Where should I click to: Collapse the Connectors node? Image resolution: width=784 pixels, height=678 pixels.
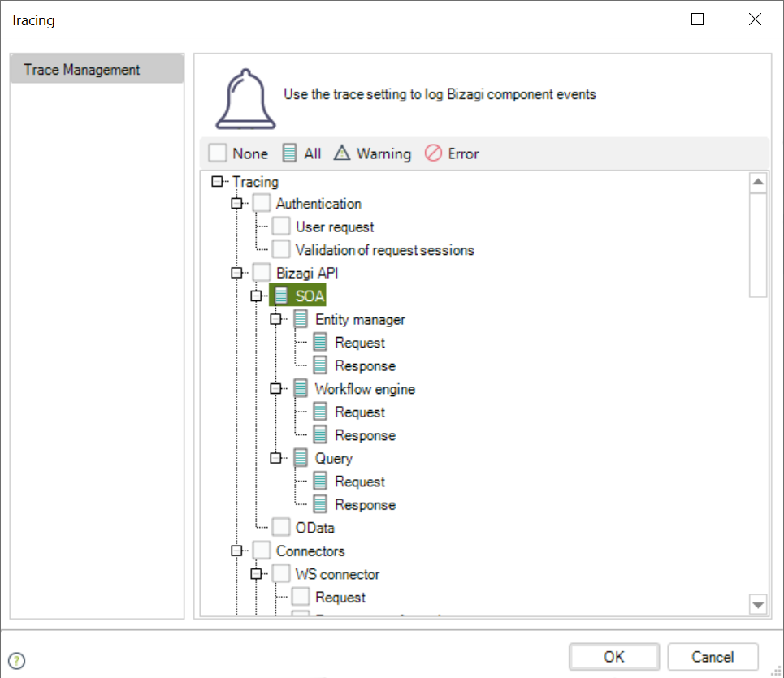(236, 551)
